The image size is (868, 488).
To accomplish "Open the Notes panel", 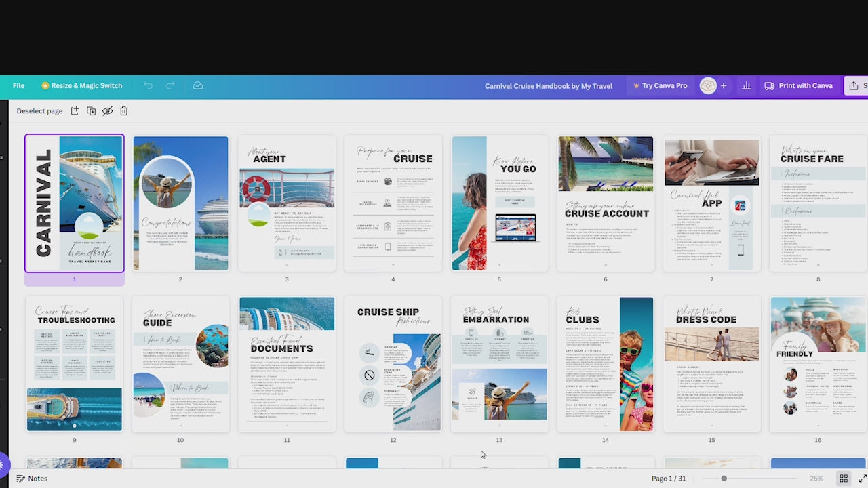I will 32,479.
